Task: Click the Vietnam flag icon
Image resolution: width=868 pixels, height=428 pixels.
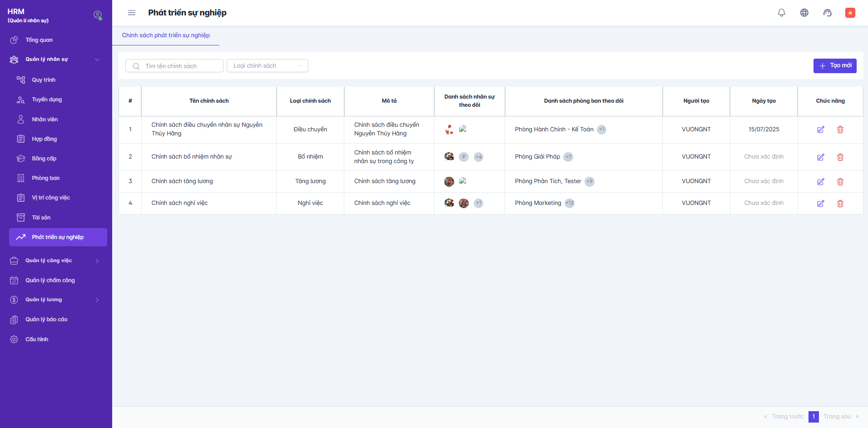Action: tap(850, 13)
